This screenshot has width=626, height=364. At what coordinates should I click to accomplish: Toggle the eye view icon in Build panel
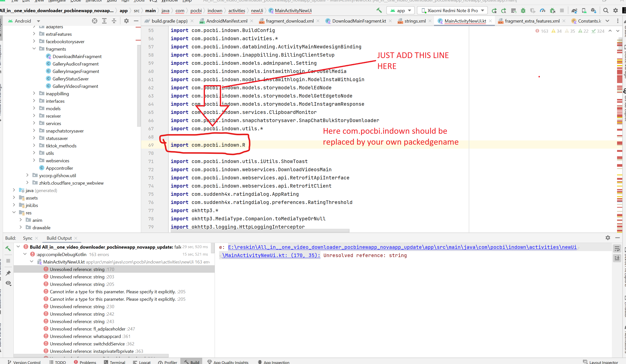(x=8, y=283)
